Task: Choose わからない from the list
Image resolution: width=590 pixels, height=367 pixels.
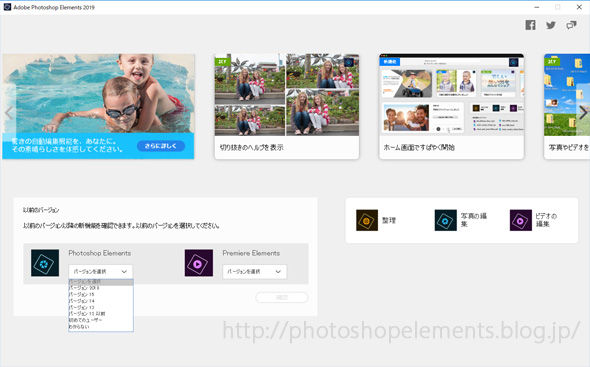Action: (101, 327)
